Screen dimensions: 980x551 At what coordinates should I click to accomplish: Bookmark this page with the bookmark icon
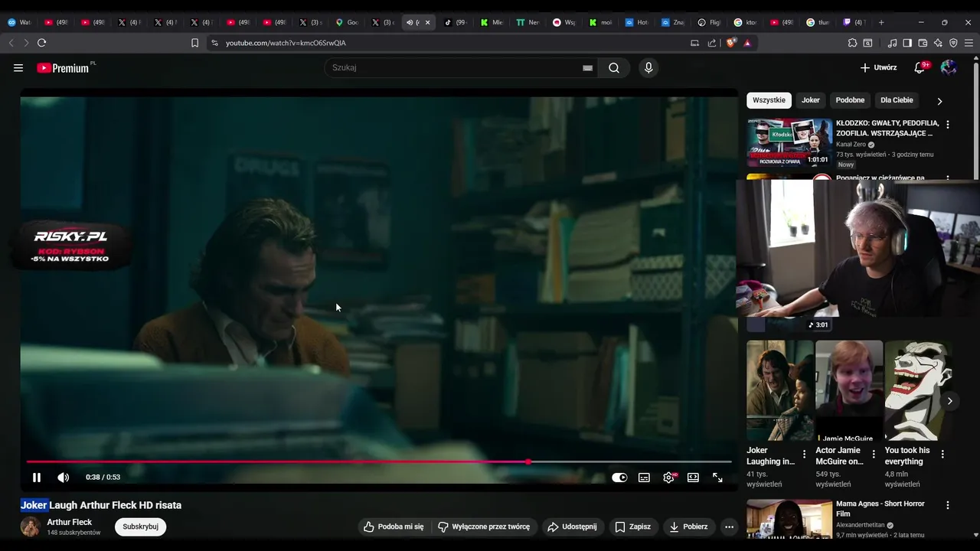click(x=194, y=43)
